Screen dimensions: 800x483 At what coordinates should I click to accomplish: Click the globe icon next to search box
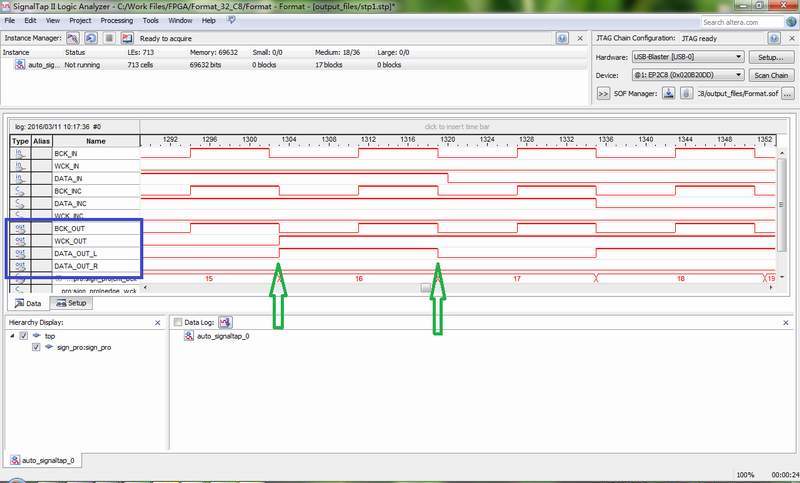(x=791, y=21)
